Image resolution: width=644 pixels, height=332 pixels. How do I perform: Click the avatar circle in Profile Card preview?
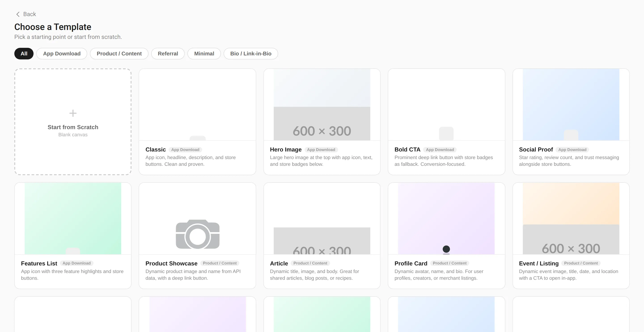tap(446, 249)
